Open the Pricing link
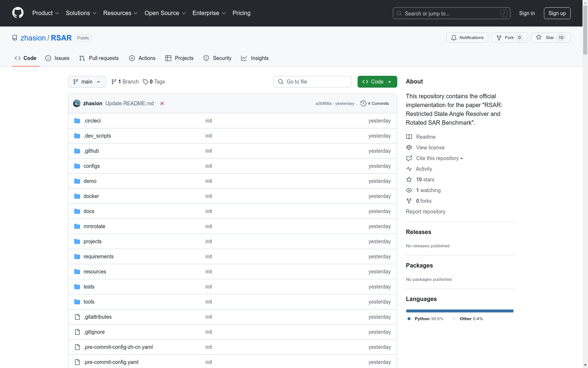Viewport: 588px width, 368px height. [241, 13]
